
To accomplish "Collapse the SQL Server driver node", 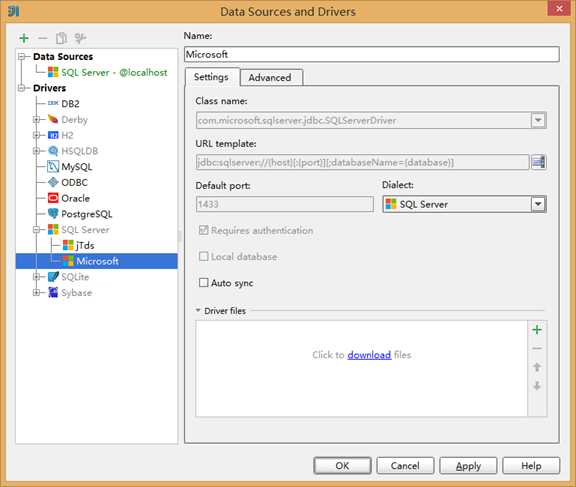I will [x=36, y=230].
